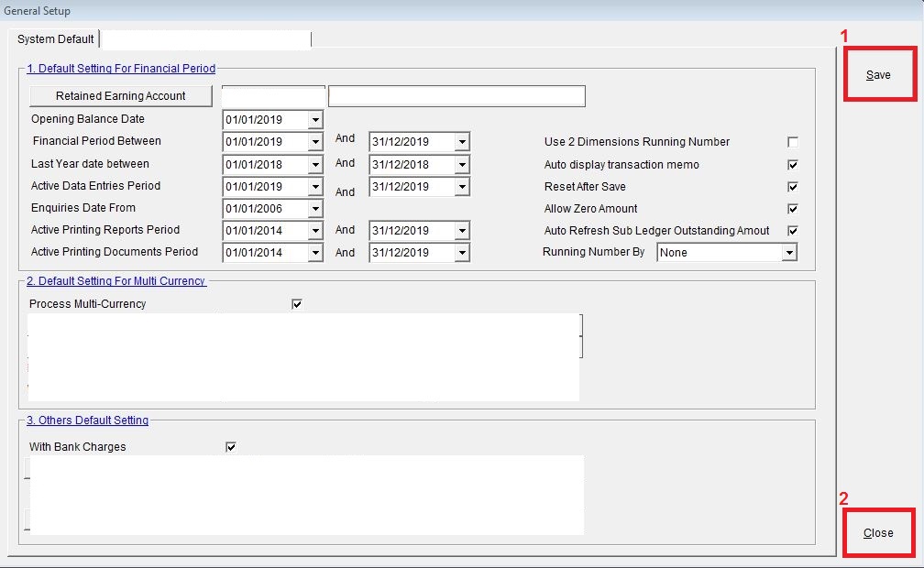Open Enquiries Date From dropdown arrow
924x568 pixels.
click(315, 209)
